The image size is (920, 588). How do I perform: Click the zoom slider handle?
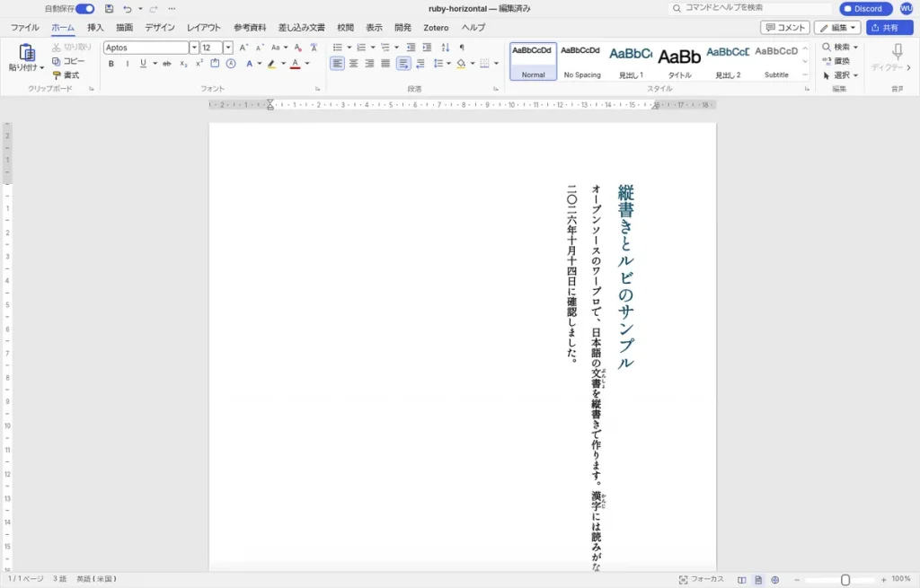[845, 580]
